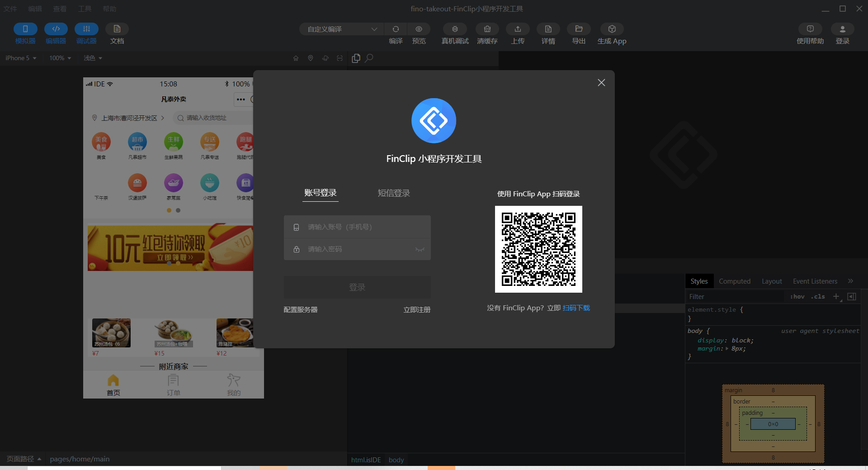Select the body breadcrumb
Screen dimensions: 868x470
coord(396,460)
